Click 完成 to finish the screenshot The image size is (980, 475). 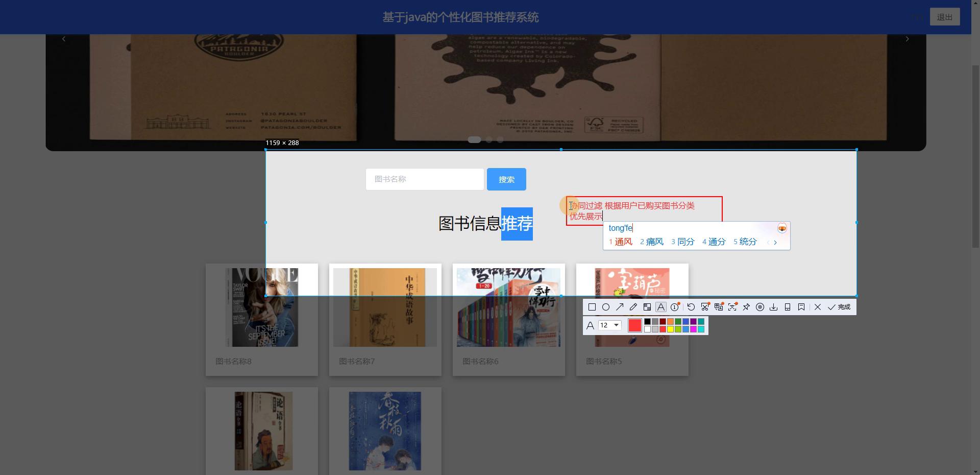click(x=839, y=307)
